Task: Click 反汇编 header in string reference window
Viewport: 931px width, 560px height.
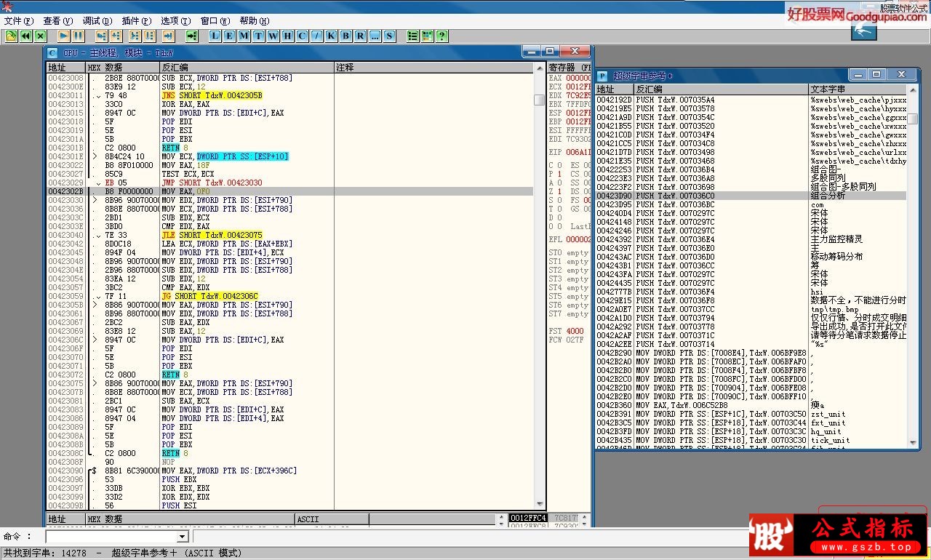Action: [722, 89]
